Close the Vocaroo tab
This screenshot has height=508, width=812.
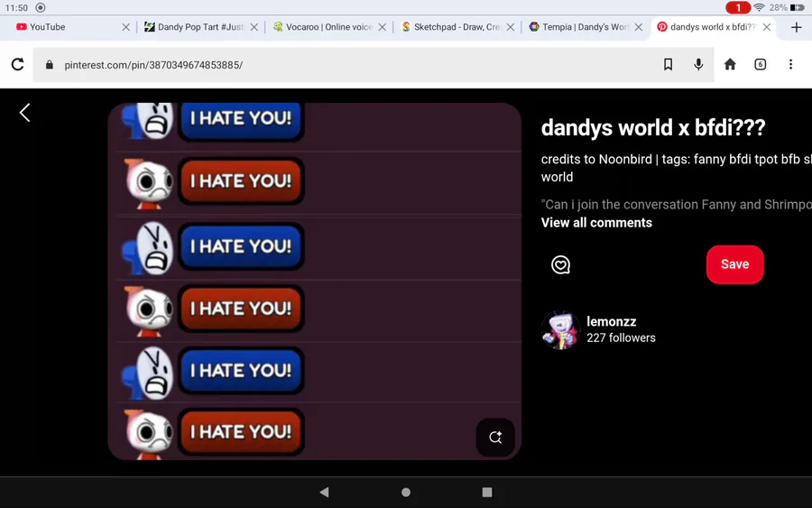click(x=383, y=27)
